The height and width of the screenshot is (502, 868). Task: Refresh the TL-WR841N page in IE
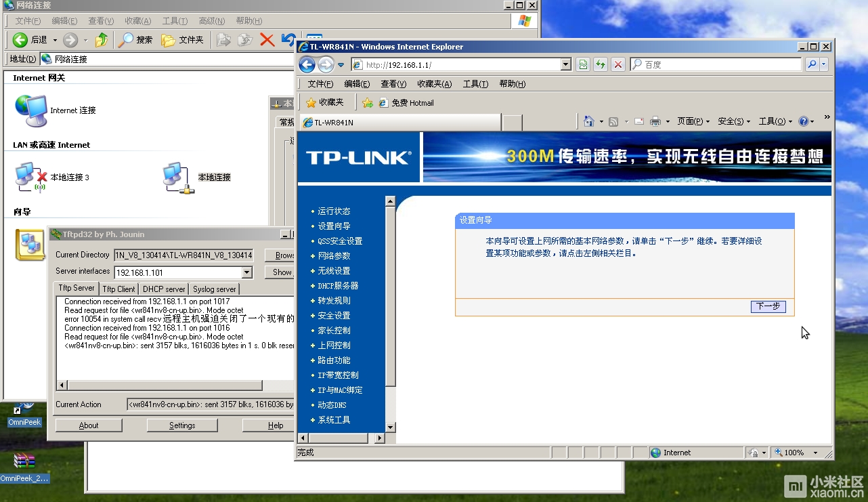(600, 64)
